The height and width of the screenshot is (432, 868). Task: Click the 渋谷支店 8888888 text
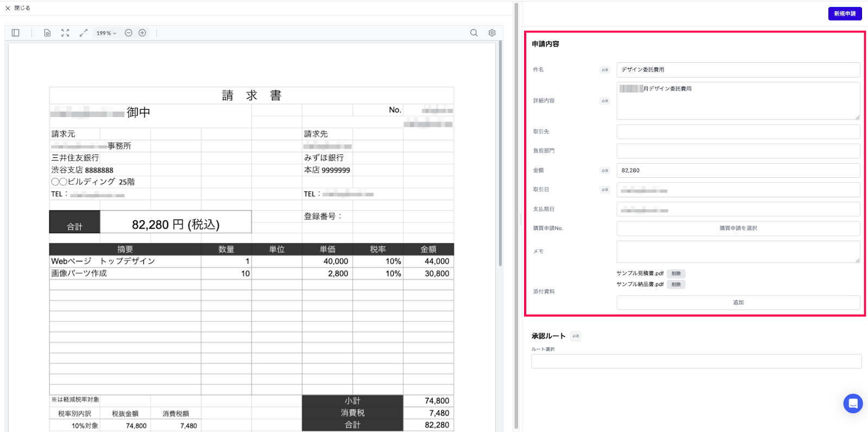click(x=82, y=170)
